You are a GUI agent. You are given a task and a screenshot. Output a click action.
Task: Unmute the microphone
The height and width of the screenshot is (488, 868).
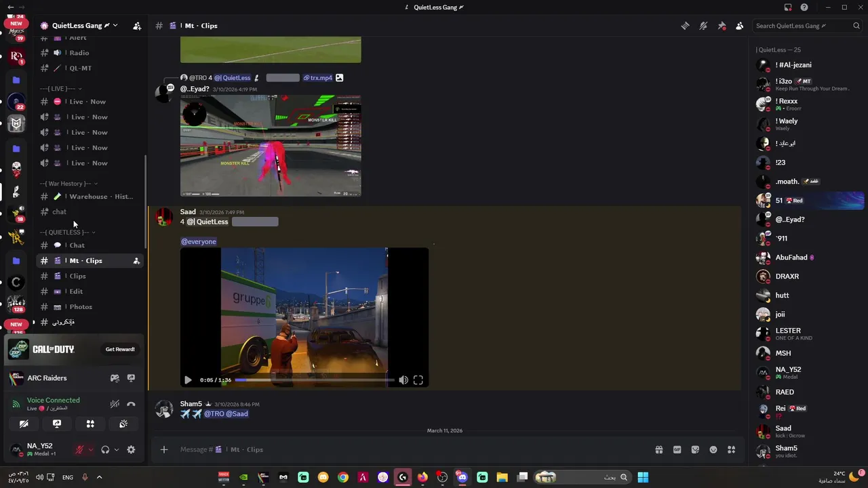pos(79,449)
